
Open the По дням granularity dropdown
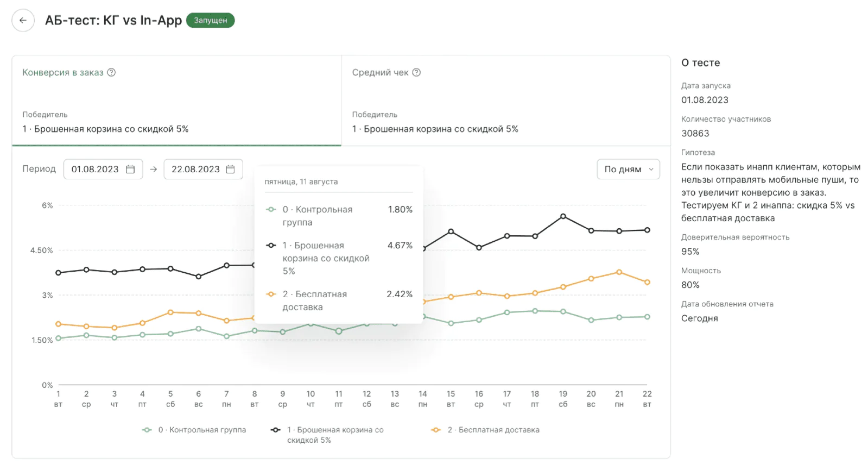click(x=628, y=169)
